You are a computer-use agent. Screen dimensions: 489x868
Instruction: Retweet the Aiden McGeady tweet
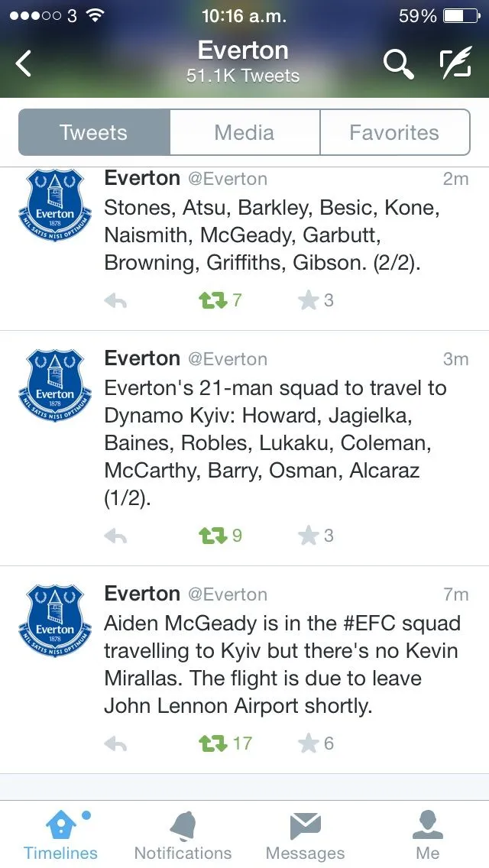tap(213, 743)
